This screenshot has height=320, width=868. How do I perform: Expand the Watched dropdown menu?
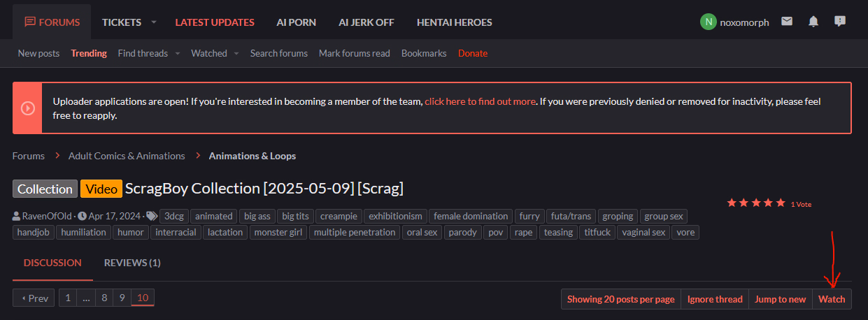236,54
